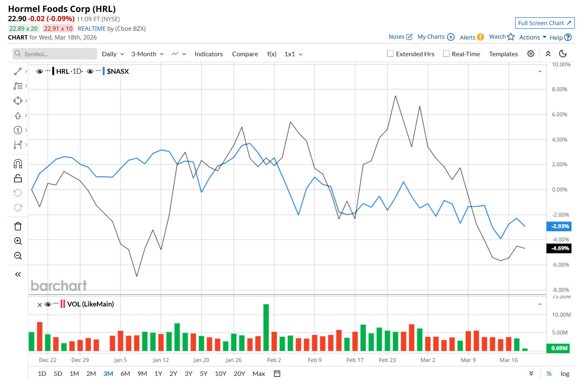Undo the last chart action
The width and height of the screenshot is (588, 385).
tap(18, 193)
